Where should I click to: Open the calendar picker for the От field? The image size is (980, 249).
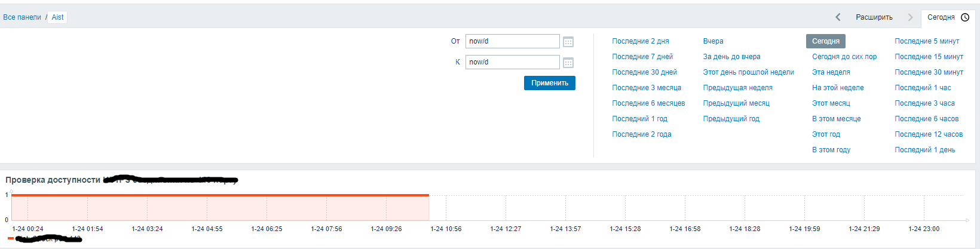tap(568, 42)
